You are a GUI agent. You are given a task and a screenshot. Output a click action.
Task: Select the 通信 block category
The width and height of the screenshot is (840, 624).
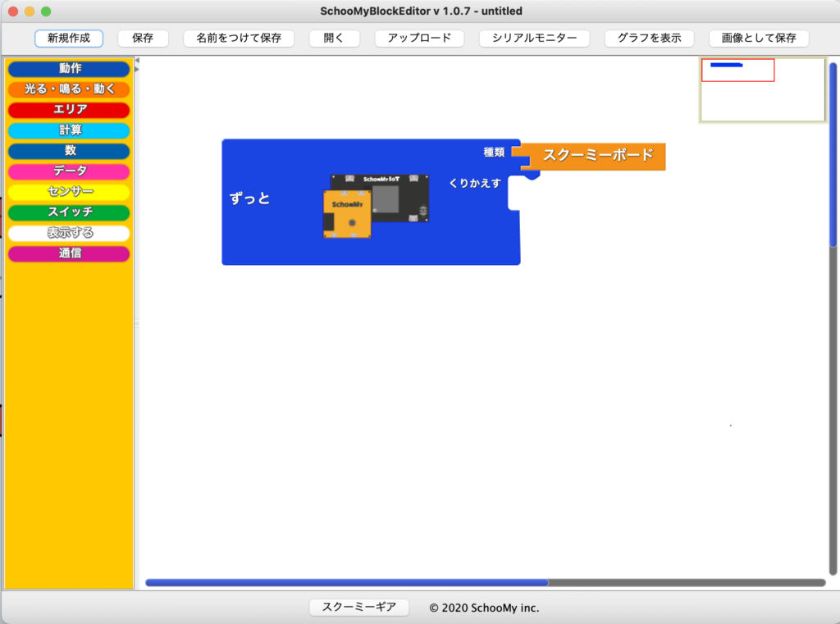69,253
